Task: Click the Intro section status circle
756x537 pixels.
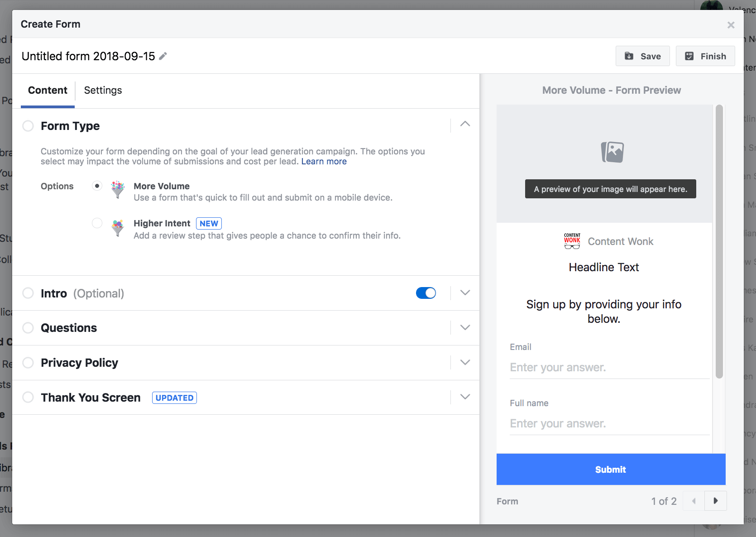Action: point(28,293)
